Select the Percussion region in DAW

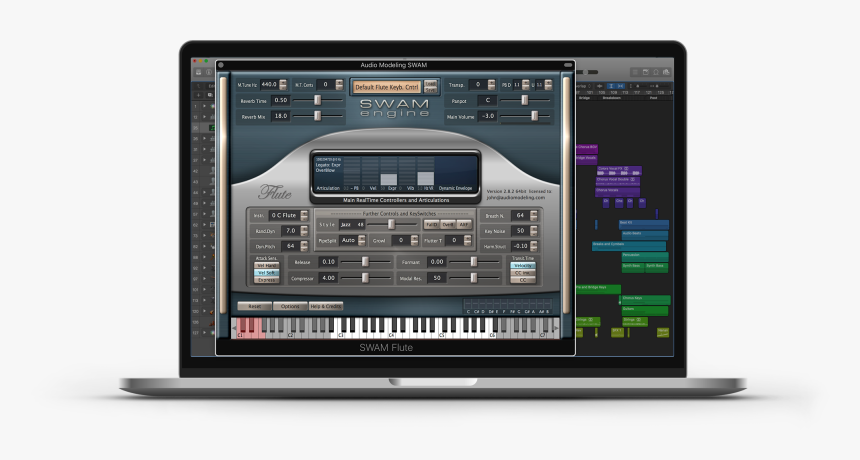click(x=644, y=255)
